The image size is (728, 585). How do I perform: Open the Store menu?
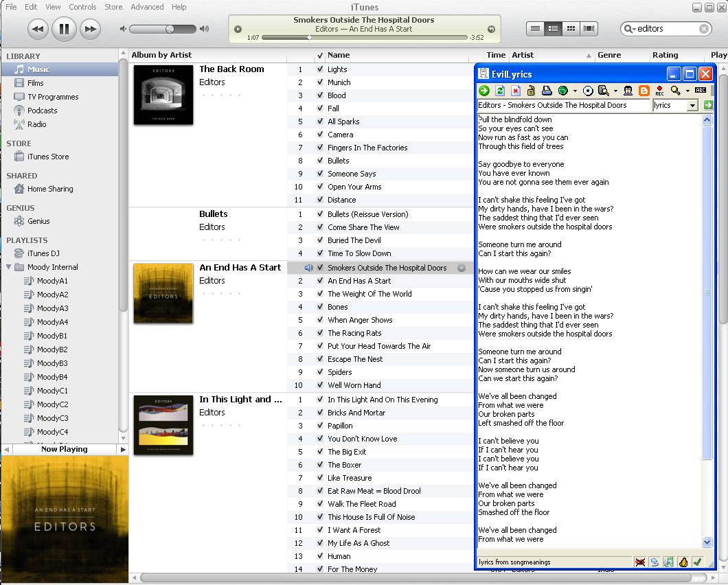pos(113,6)
